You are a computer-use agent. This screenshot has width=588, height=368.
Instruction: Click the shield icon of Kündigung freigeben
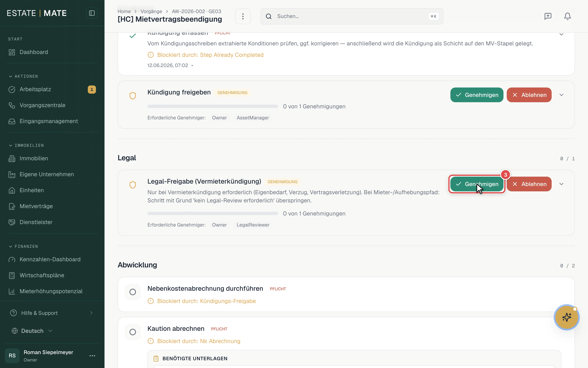(x=133, y=96)
